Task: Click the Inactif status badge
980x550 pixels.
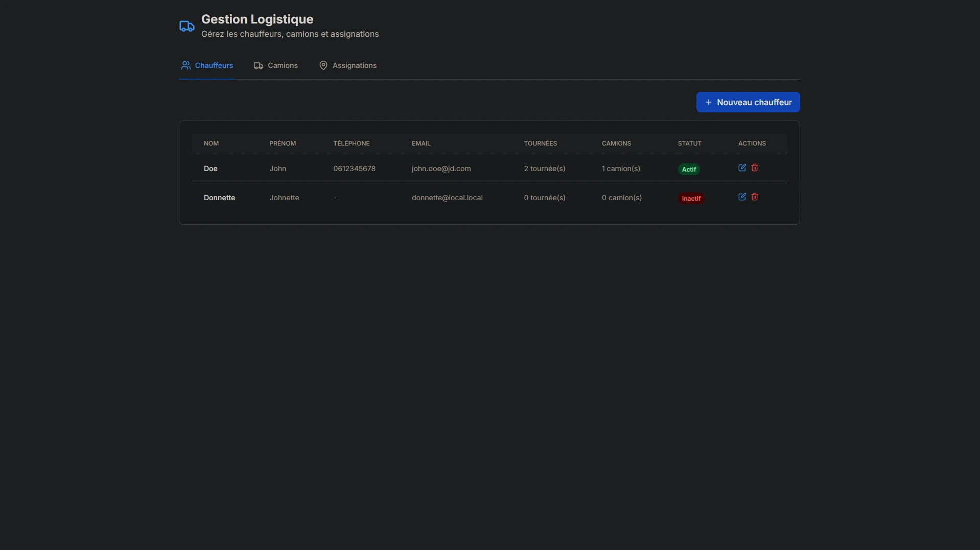Action: [x=691, y=198]
